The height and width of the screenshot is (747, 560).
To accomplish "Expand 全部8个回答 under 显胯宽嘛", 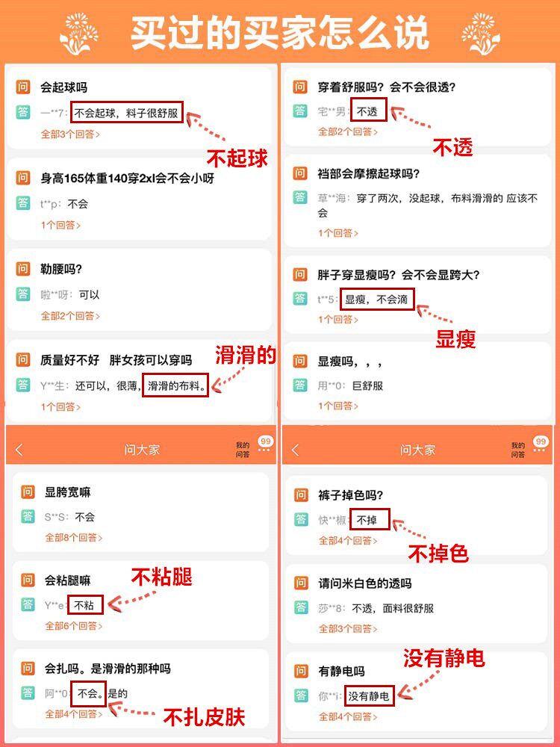I will pyautogui.click(x=74, y=537).
